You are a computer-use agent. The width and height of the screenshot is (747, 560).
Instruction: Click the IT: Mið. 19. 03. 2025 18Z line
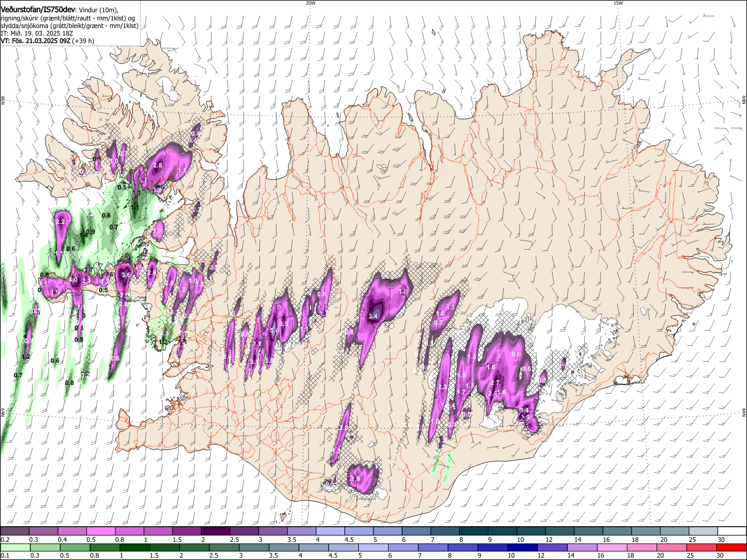tap(37, 33)
